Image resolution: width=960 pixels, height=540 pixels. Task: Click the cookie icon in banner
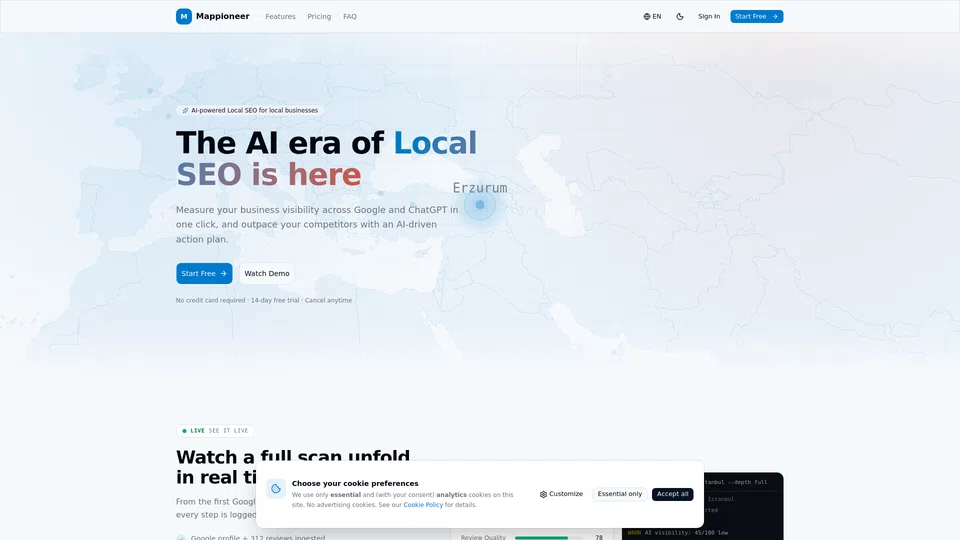coord(276,489)
